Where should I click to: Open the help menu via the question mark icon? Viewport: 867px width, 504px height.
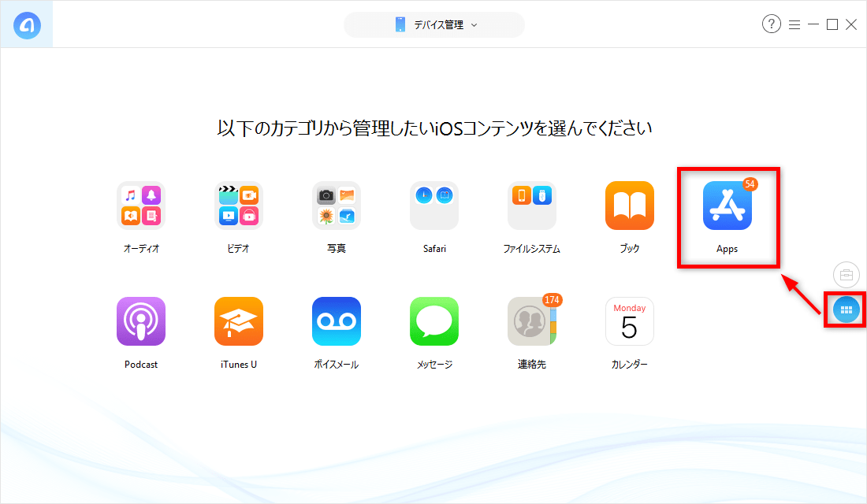[771, 24]
